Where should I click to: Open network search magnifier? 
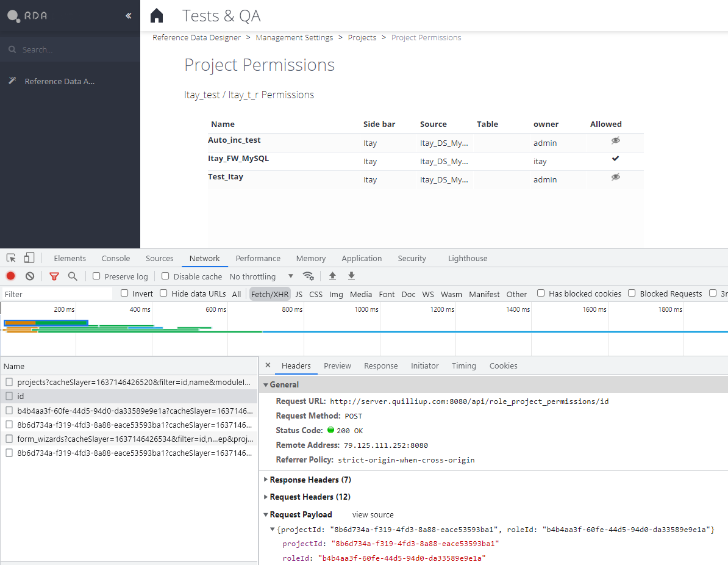[x=73, y=276]
